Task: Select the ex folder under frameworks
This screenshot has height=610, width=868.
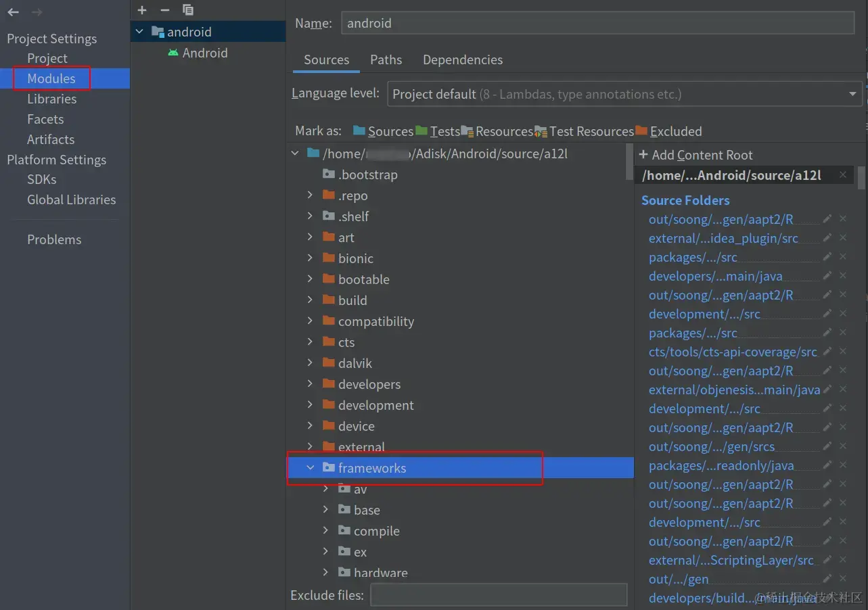Action: coord(460,552)
